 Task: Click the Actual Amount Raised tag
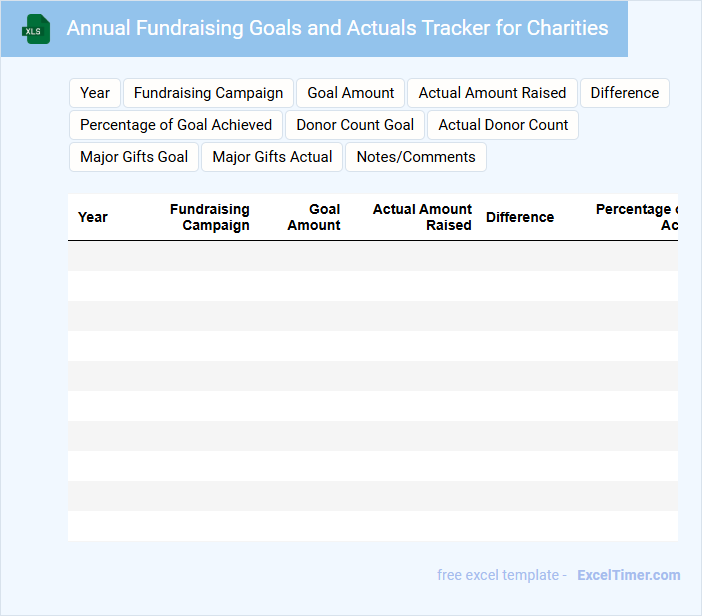click(492, 93)
